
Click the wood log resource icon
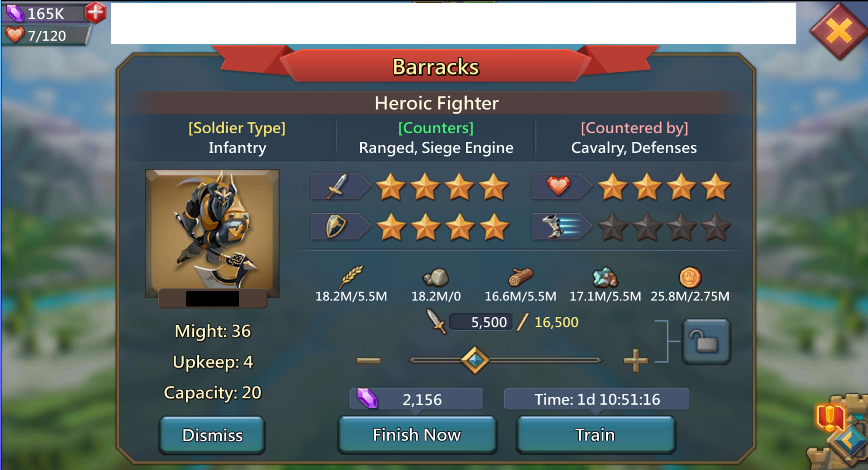pos(520,277)
